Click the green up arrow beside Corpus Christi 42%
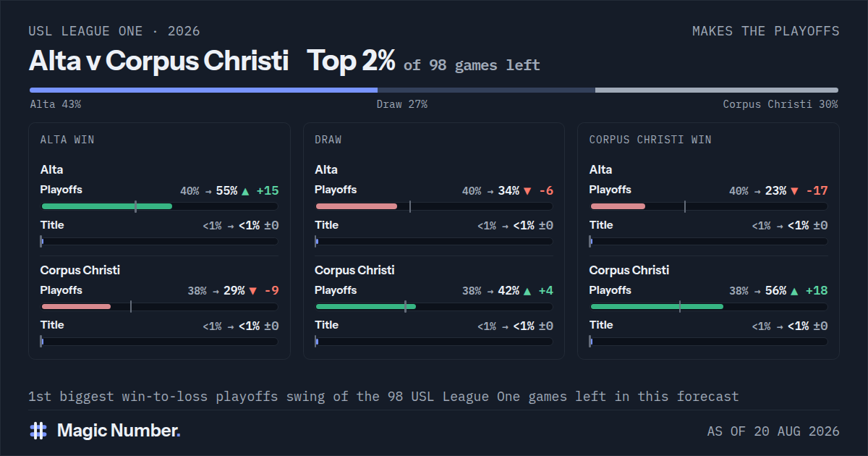The height and width of the screenshot is (456, 868). point(527,291)
